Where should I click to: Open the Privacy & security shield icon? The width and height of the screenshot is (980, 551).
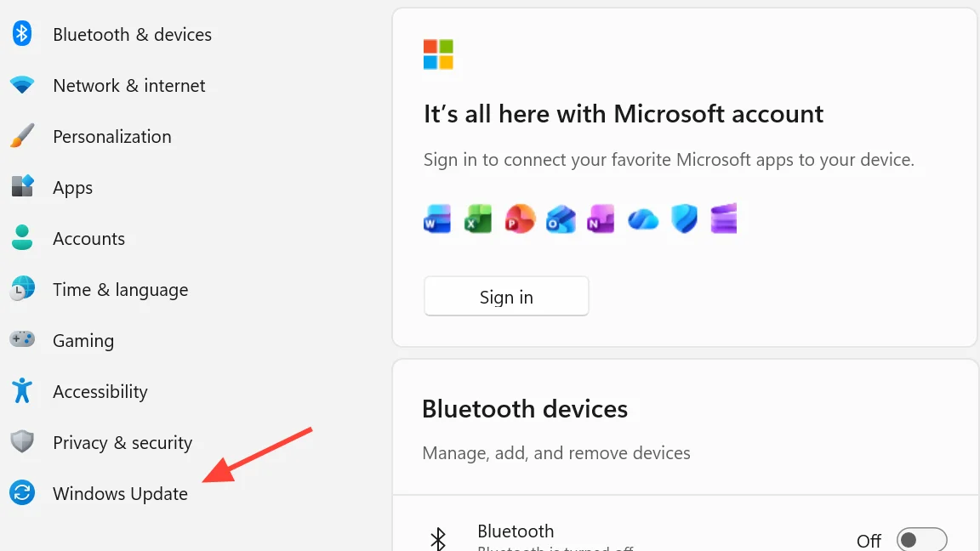coord(22,442)
